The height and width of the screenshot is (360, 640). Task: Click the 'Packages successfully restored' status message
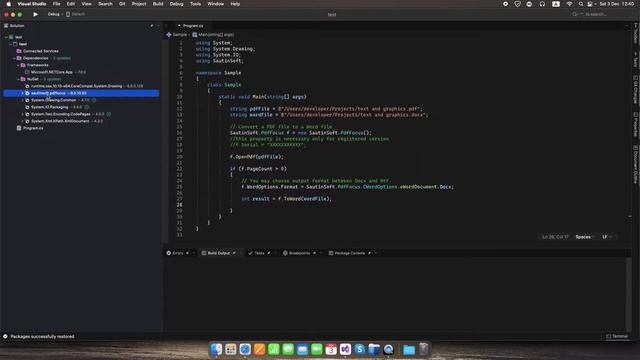[x=42, y=336]
